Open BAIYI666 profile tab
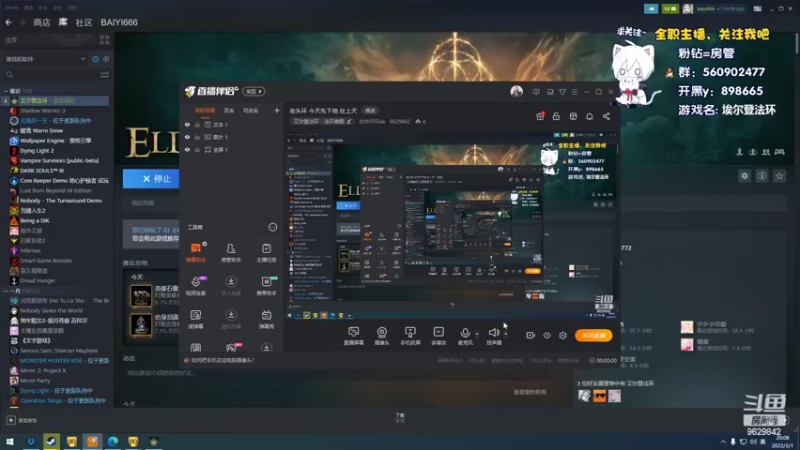The height and width of the screenshot is (450, 800). [119, 22]
